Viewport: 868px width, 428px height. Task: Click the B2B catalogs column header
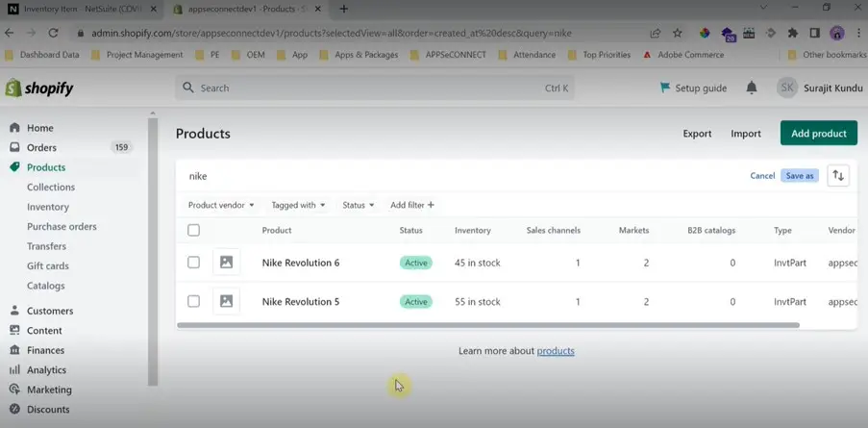click(711, 230)
